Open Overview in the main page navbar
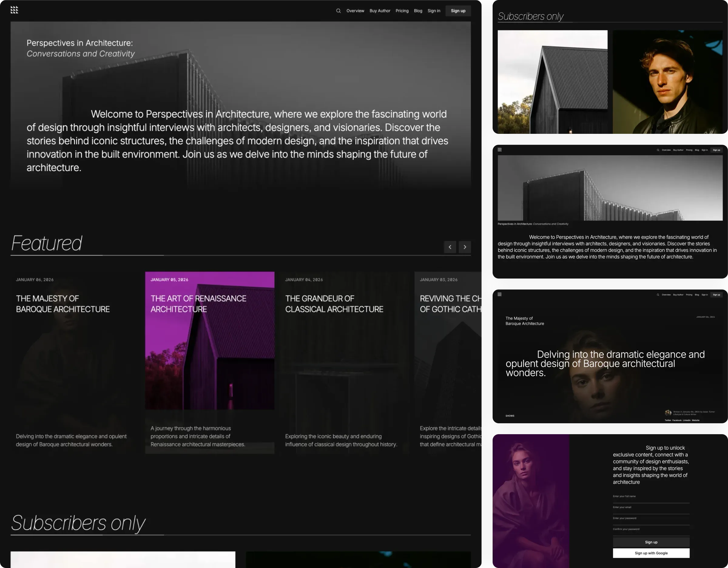 point(355,11)
